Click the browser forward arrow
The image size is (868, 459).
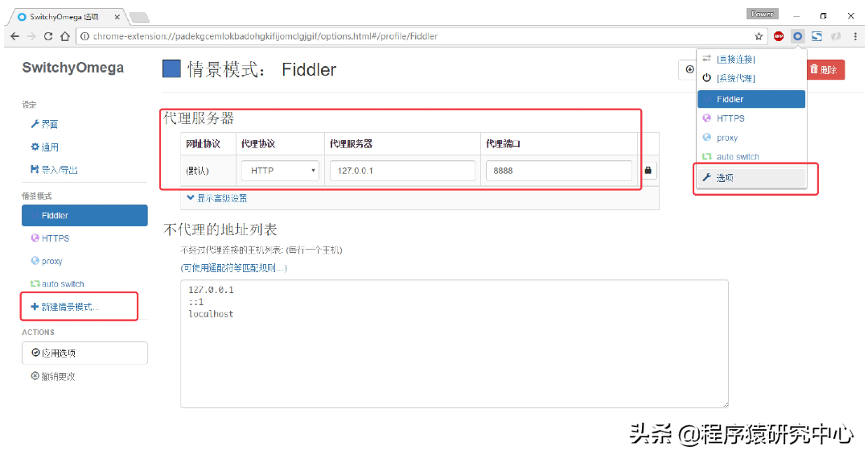click(x=31, y=36)
